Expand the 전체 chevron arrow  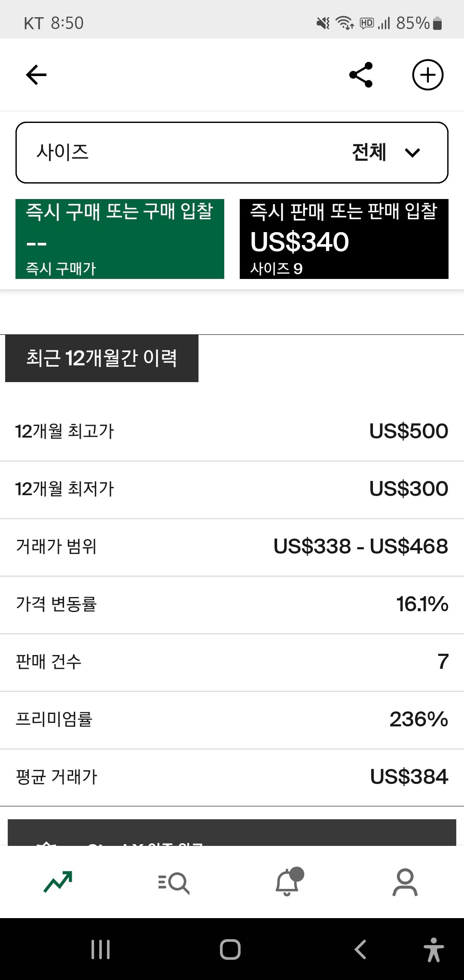coord(412,153)
